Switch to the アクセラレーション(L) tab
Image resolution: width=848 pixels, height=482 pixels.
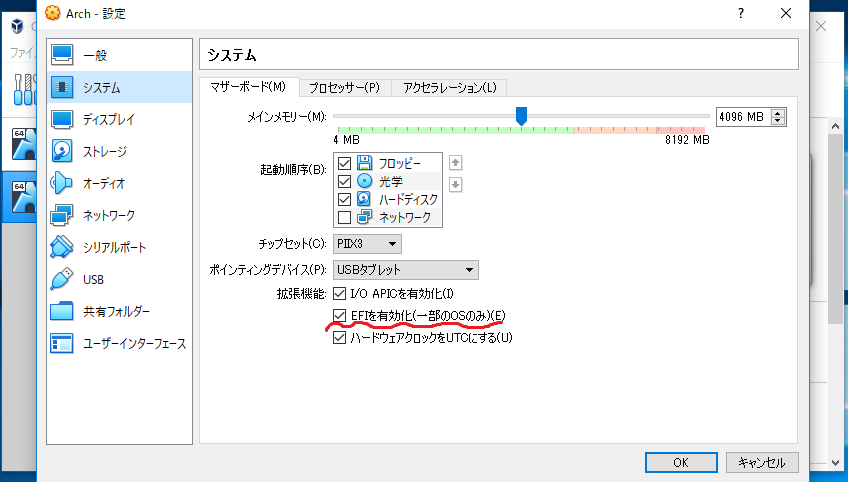click(x=449, y=88)
